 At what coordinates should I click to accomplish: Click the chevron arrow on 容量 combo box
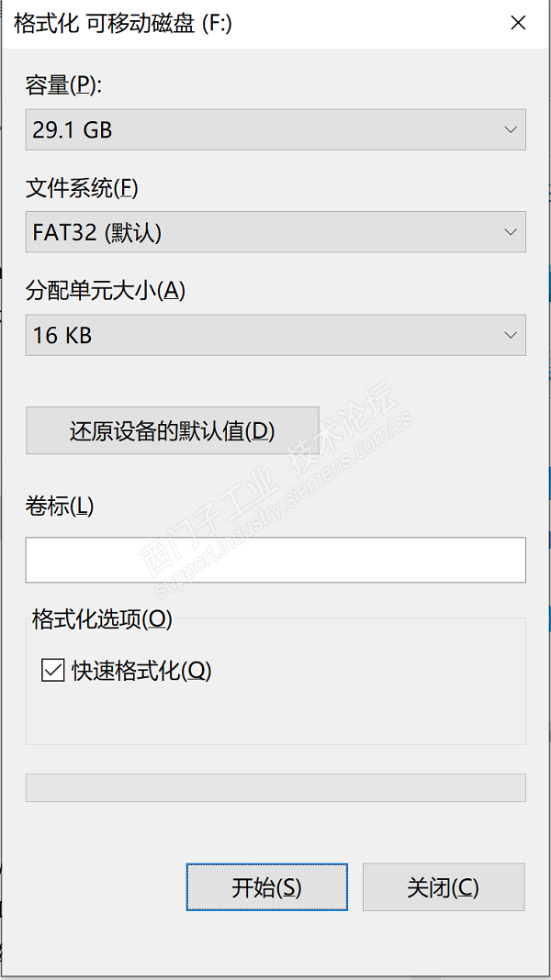point(512,129)
